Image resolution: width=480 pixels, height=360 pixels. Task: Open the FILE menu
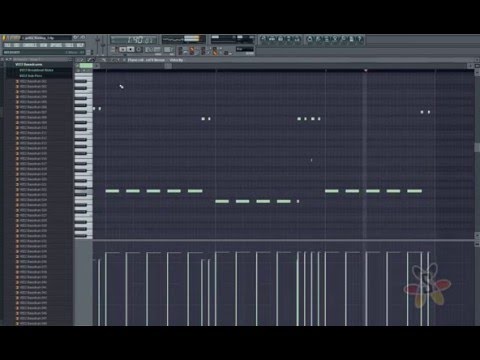tap(7, 45)
